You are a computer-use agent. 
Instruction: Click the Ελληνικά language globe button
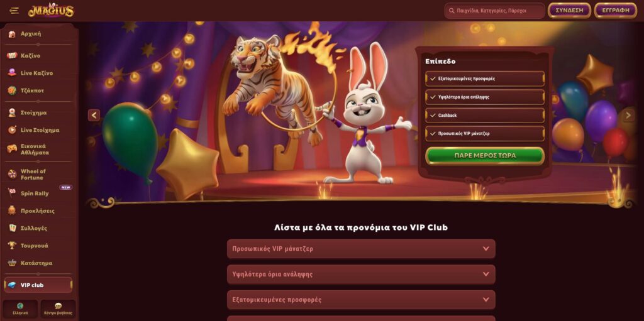click(x=20, y=308)
